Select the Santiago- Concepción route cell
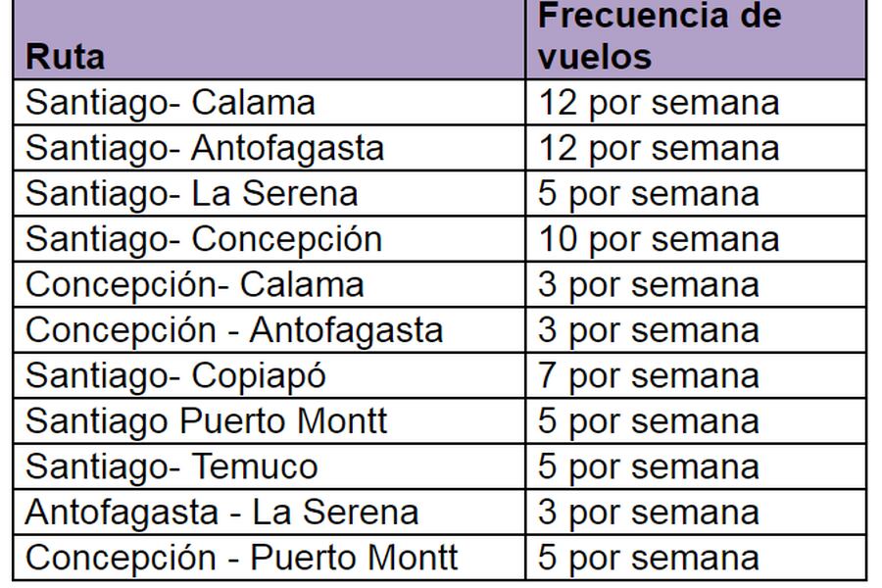The width and height of the screenshot is (882, 588). point(269,239)
